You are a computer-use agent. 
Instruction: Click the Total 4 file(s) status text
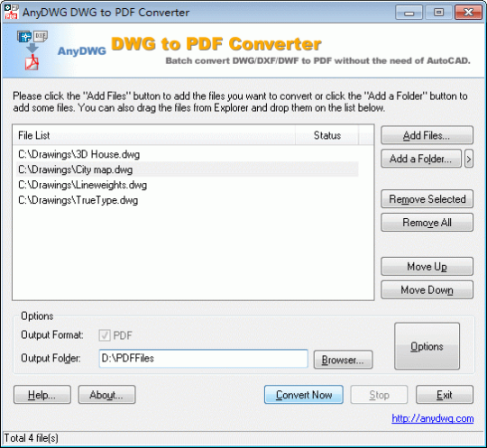(31, 438)
